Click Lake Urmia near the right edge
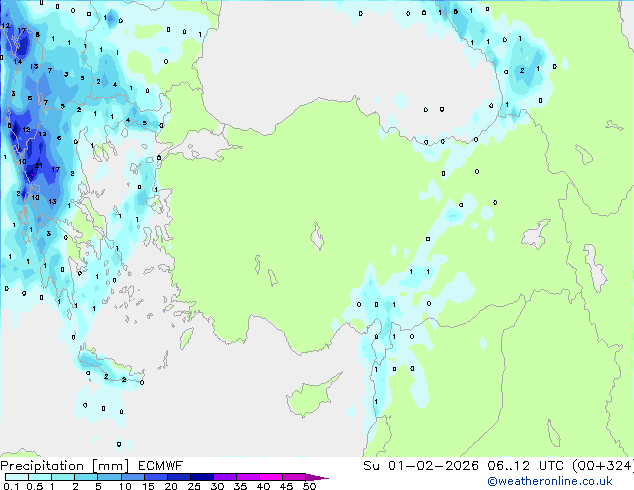Image resolution: width=634 pixels, height=490 pixels. coord(597,267)
